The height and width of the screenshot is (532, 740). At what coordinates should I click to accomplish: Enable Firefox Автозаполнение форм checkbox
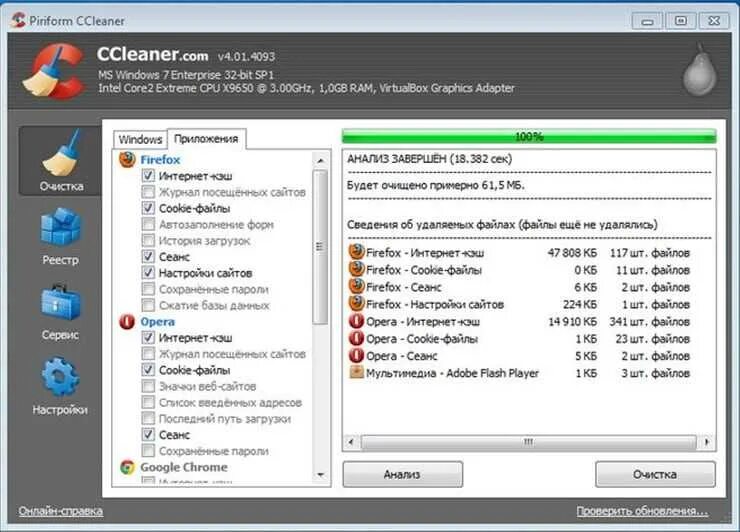(x=148, y=224)
